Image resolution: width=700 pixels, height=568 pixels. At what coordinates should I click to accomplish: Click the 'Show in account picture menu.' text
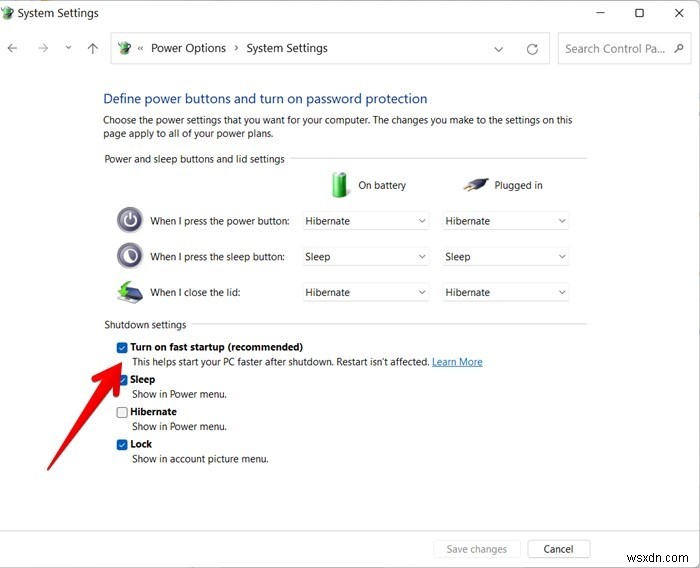[200, 459]
